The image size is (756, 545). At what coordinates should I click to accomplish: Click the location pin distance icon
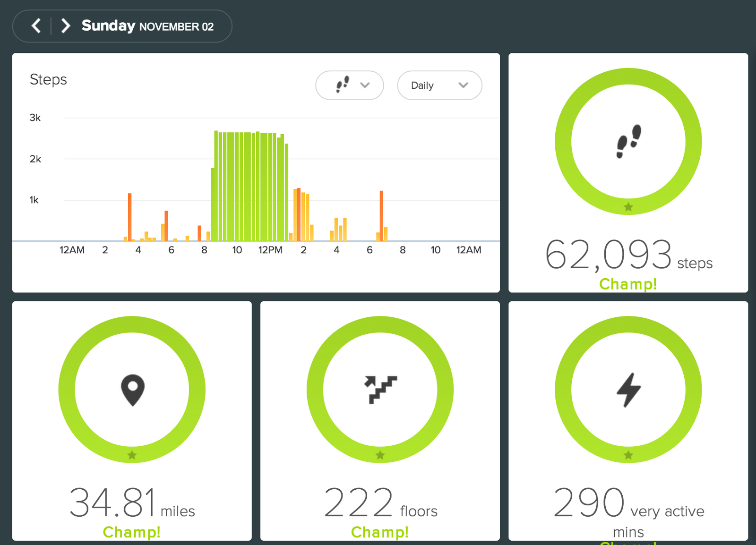point(132,390)
